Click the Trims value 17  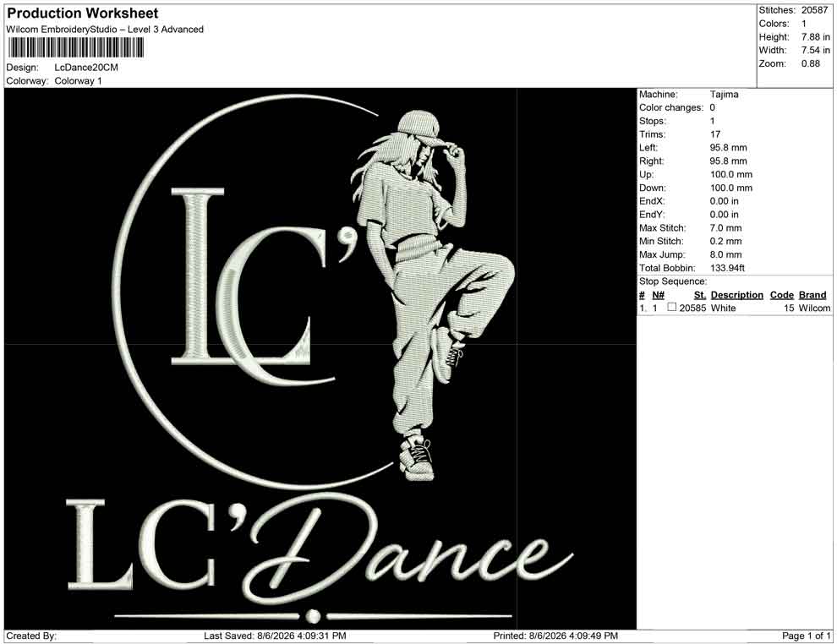715,134
